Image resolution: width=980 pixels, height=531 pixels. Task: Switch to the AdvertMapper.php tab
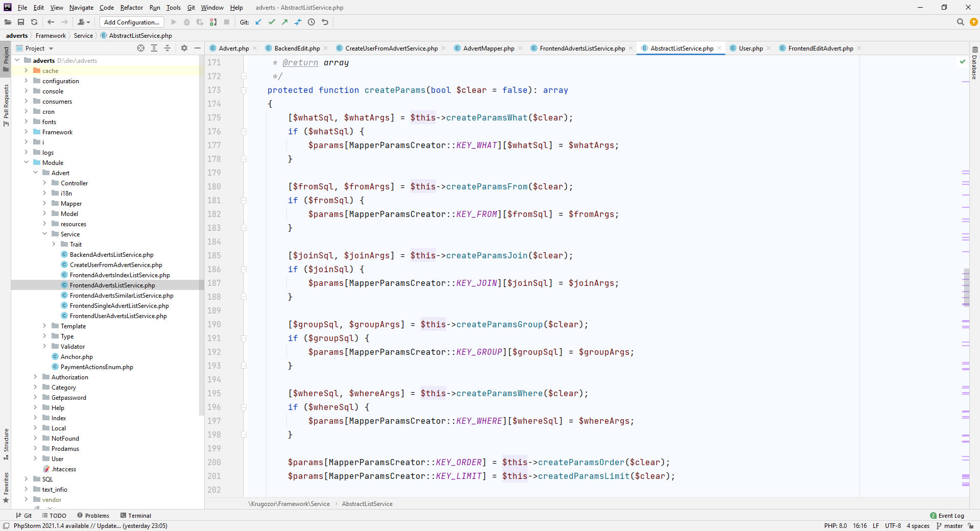tap(488, 49)
